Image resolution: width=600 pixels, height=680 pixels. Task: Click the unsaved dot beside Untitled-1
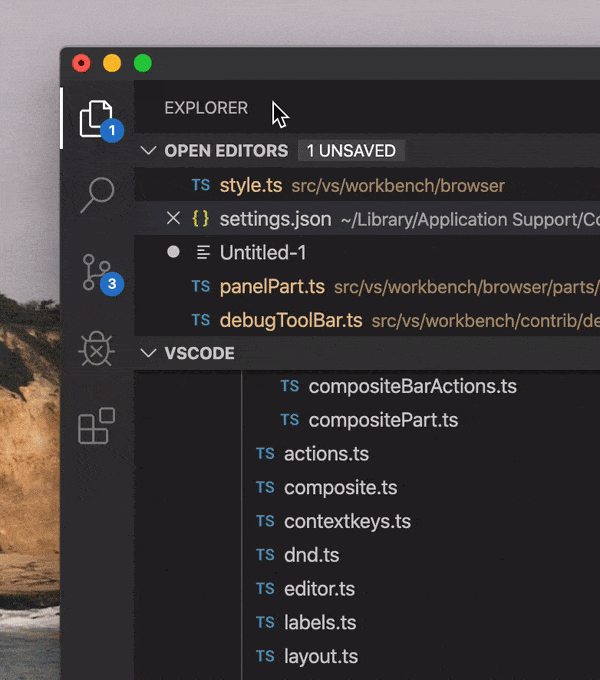[173, 252]
